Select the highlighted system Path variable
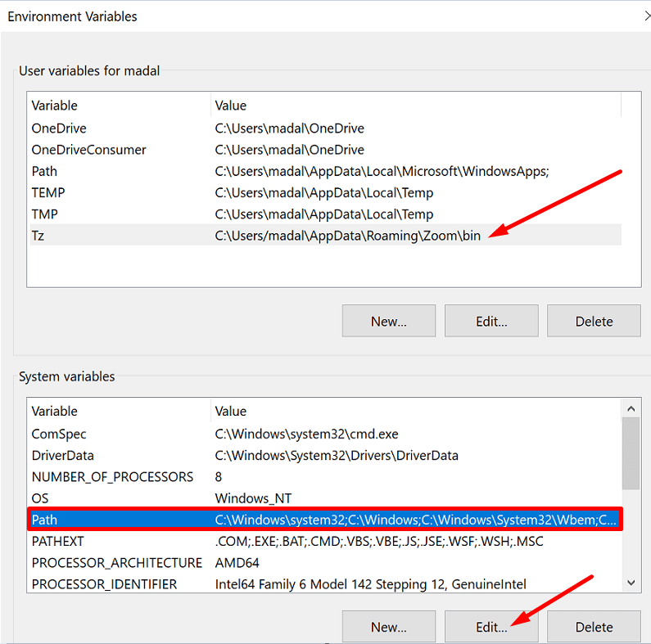The image size is (651, 644). tap(326, 520)
